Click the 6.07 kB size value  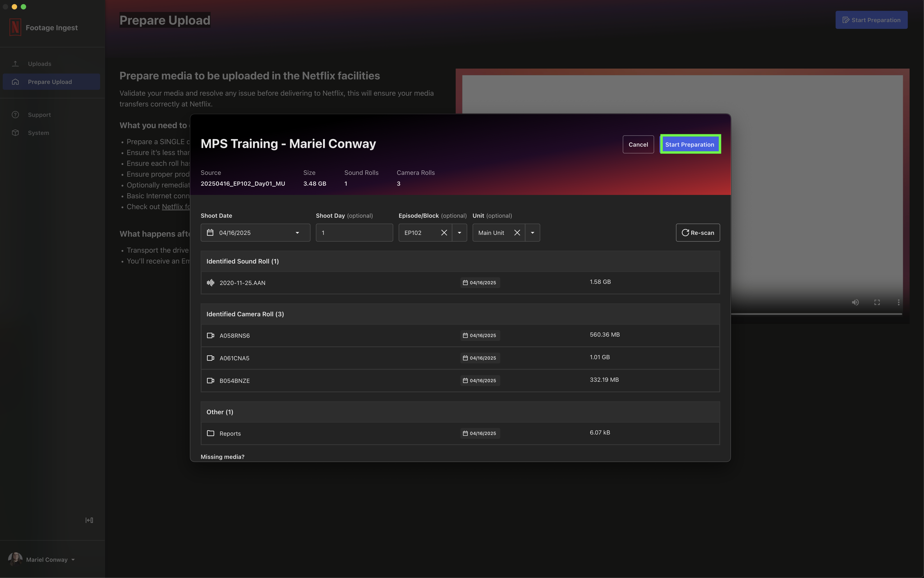(600, 432)
